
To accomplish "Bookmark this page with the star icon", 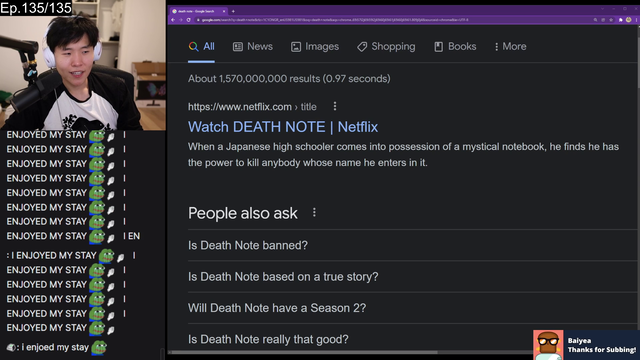I will pos(611,20).
